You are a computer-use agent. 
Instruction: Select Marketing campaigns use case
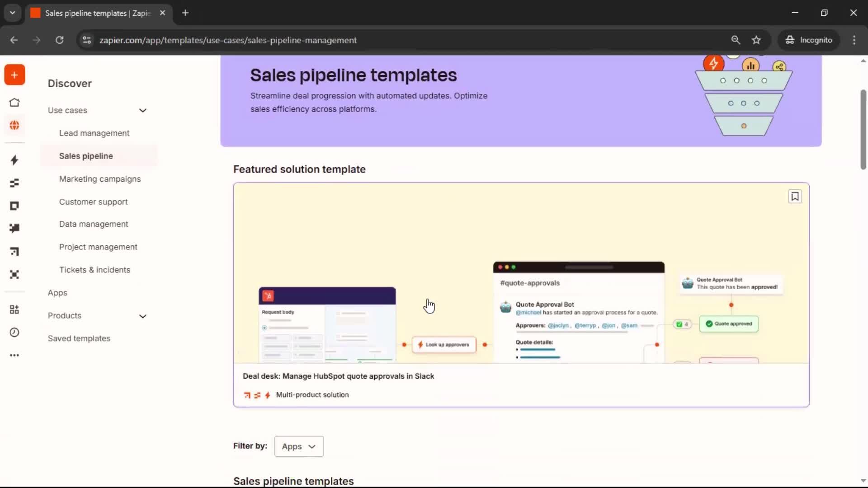coord(100,179)
